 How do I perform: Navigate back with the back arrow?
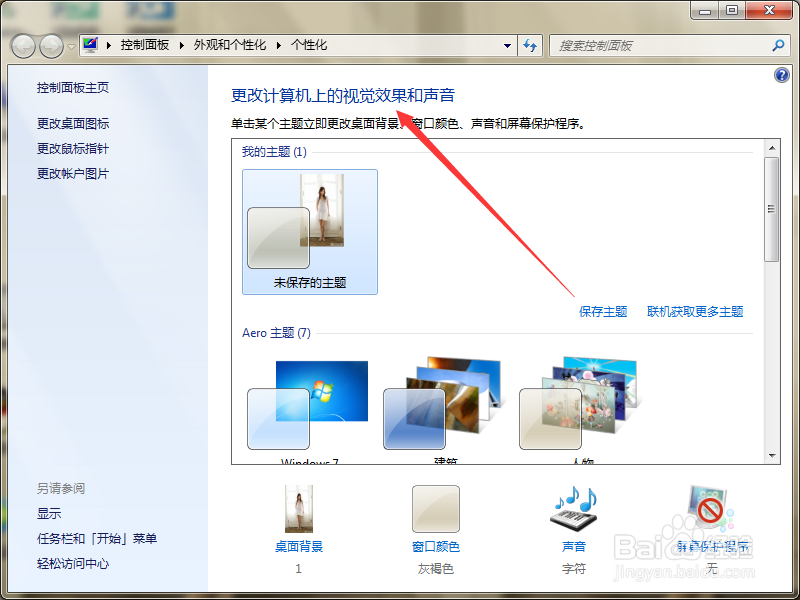point(22,45)
